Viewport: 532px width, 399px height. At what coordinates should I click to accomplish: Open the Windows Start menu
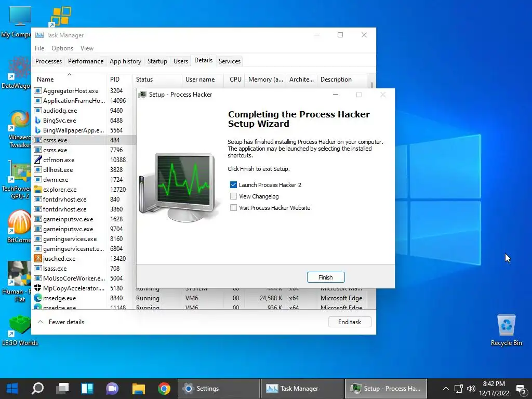[x=12, y=389]
